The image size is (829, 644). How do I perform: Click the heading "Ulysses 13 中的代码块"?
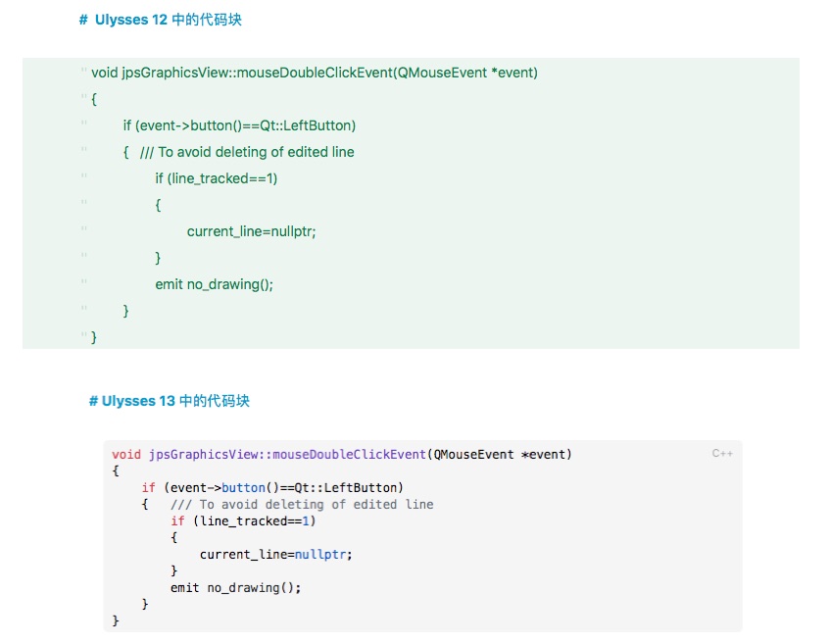pos(175,401)
